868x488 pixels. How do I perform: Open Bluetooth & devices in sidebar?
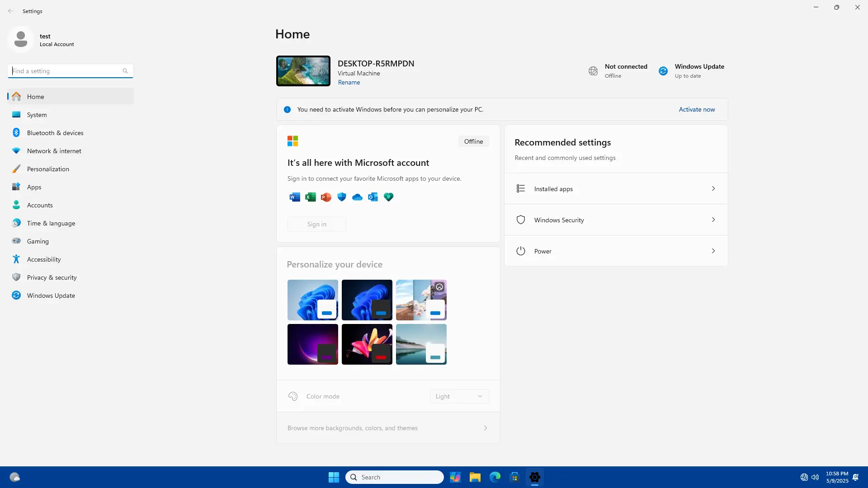55,133
